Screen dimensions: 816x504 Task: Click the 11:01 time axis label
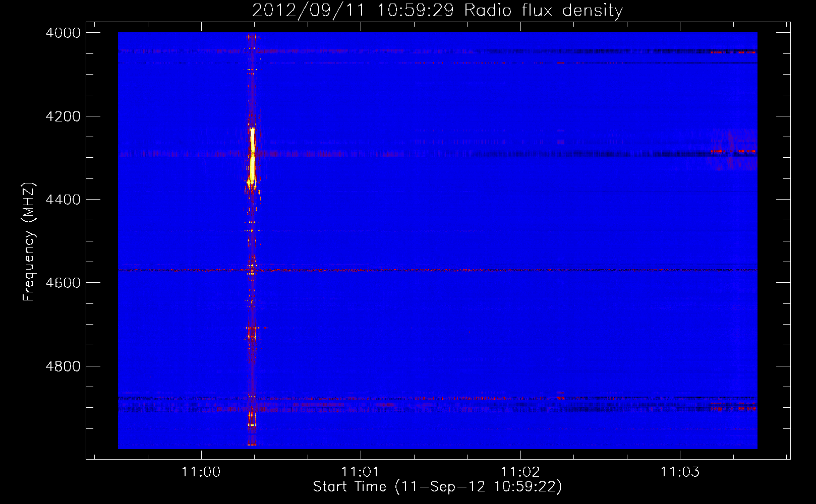coord(360,472)
